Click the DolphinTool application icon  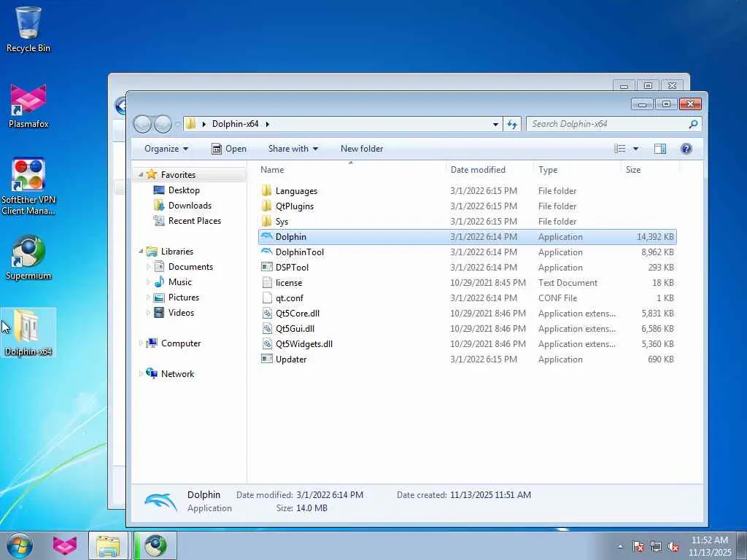click(267, 252)
